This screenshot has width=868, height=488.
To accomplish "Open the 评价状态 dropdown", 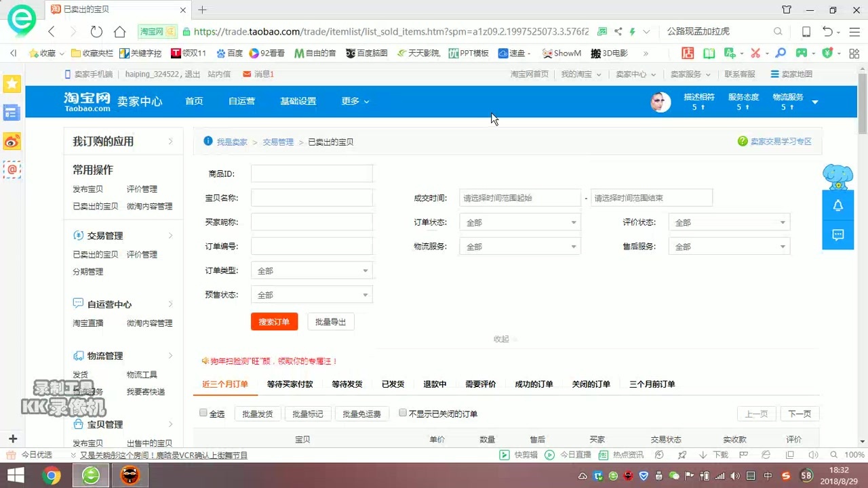I will (x=729, y=222).
